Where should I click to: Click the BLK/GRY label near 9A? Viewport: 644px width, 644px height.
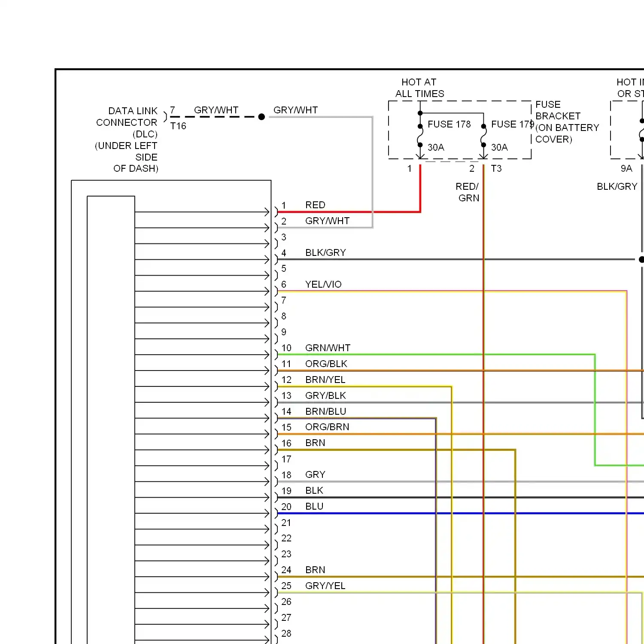617,186
